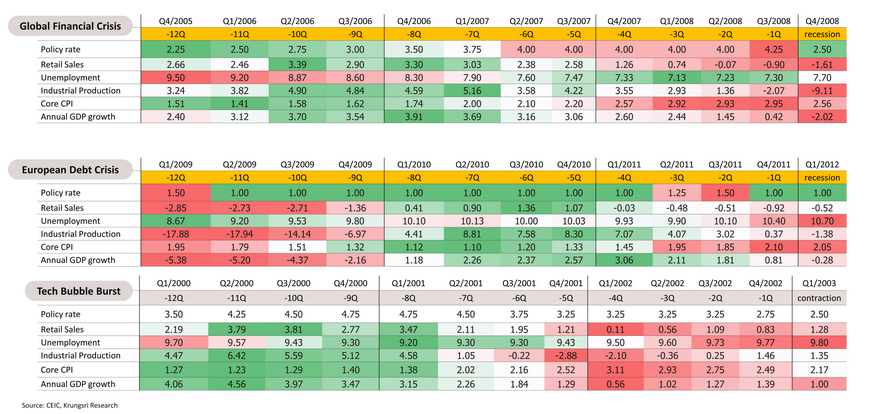Select the red -17.88 Industrial Production cell
This screenshot has height=414, width=870.
click(x=176, y=234)
